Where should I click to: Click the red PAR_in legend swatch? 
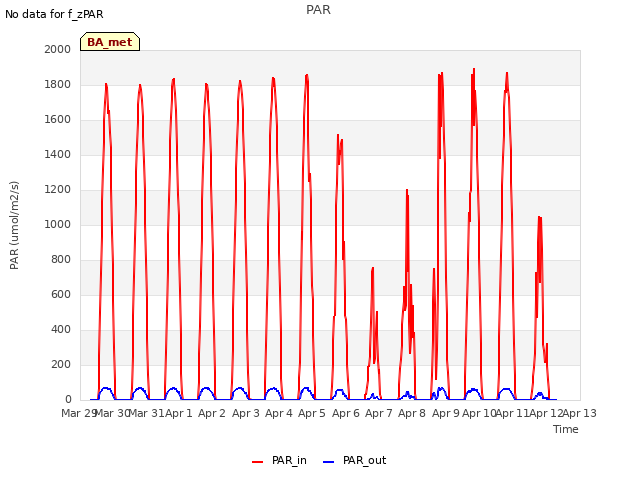258,462
